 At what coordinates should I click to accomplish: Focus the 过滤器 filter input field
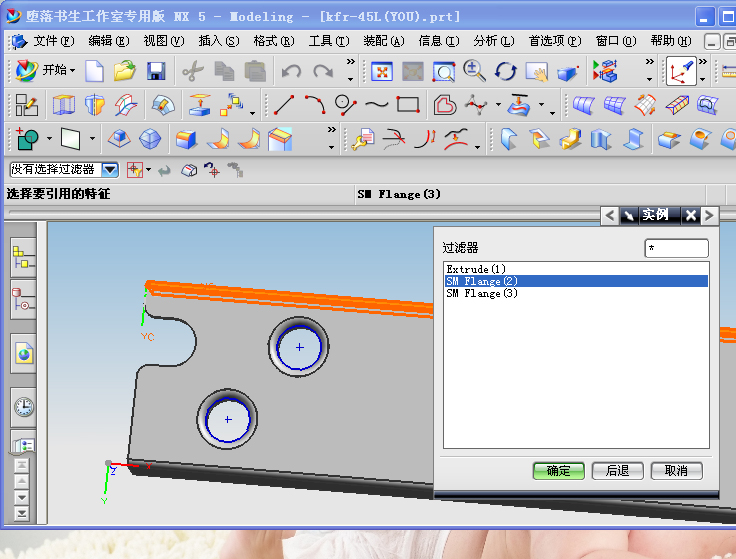point(676,248)
